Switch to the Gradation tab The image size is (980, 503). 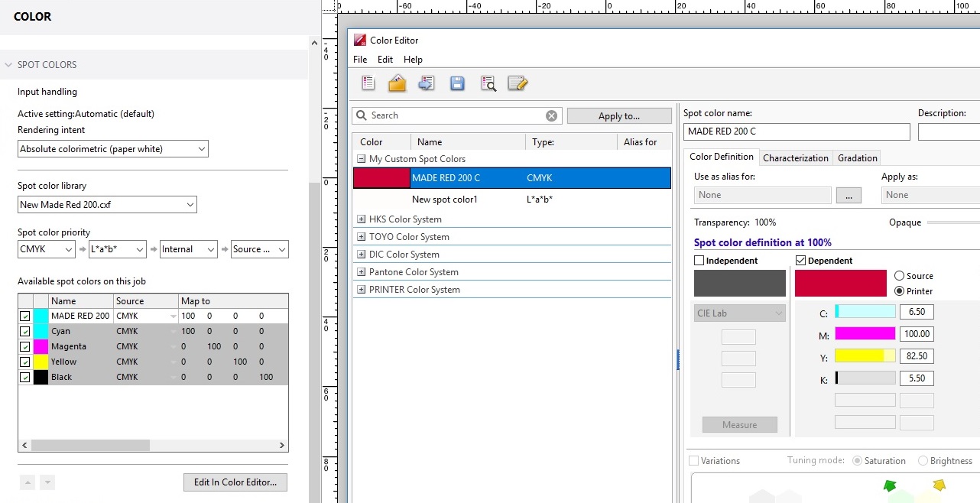[x=858, y=158]
